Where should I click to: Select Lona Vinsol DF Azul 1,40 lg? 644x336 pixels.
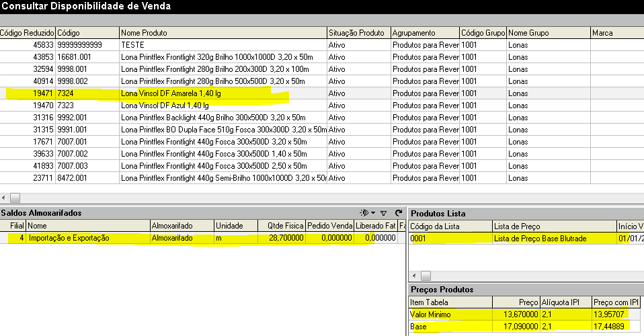pyautogui.click(x=322, y=105)
